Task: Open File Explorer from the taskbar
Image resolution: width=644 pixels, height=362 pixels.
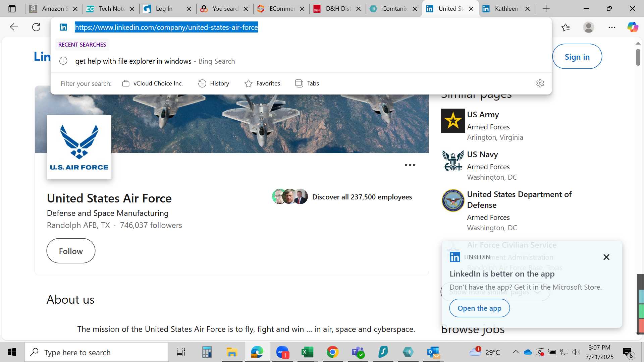Action: 232,352
